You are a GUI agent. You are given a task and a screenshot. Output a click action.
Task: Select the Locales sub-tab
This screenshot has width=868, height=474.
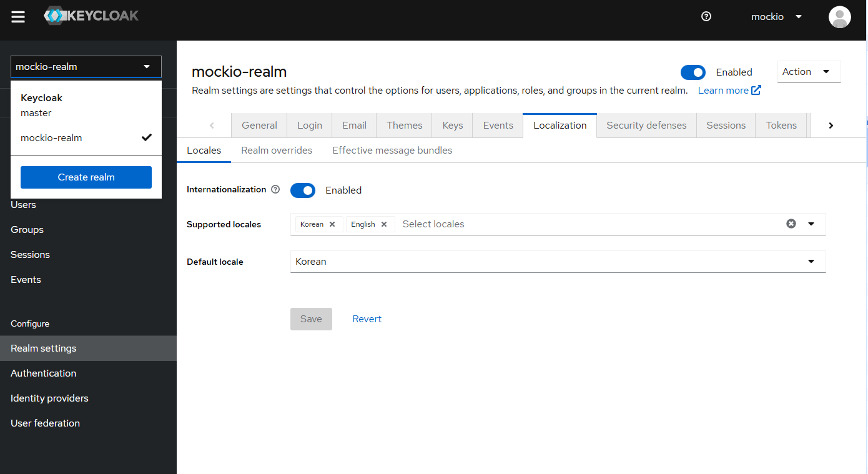coord(204,151)
